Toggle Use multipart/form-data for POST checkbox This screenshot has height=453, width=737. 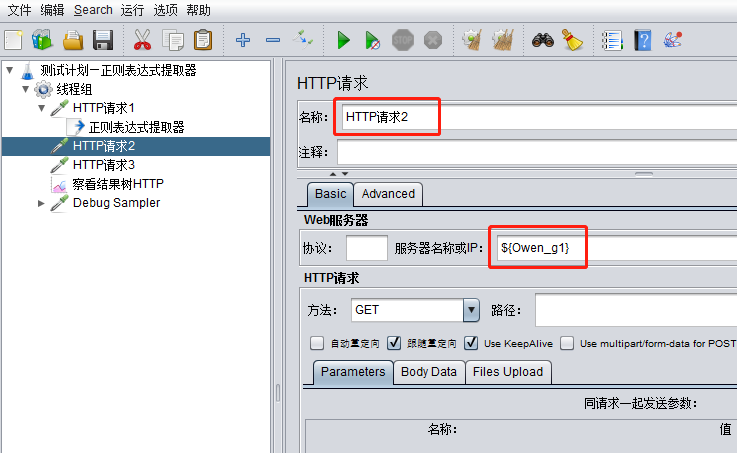567,344
